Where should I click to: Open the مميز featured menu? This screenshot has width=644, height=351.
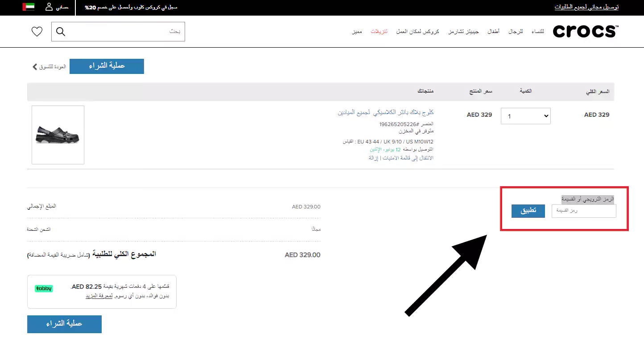(x=357, y=32)
